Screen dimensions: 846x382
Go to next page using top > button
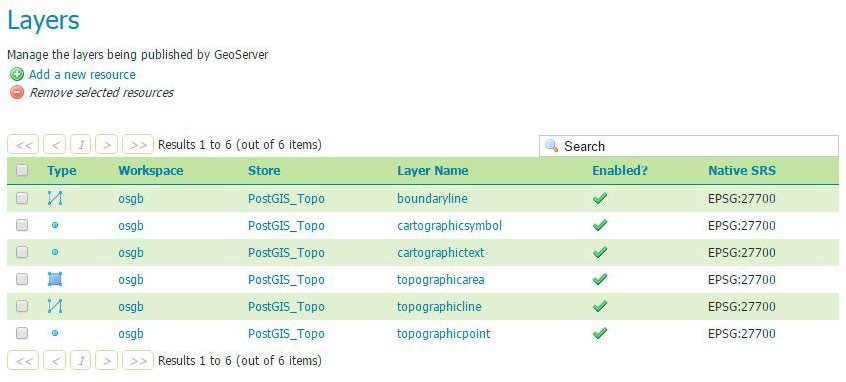point(107,145)
